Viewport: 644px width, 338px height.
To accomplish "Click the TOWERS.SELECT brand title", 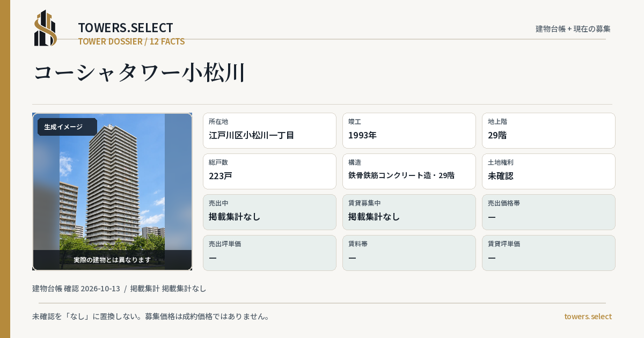I will pos(126,28).
